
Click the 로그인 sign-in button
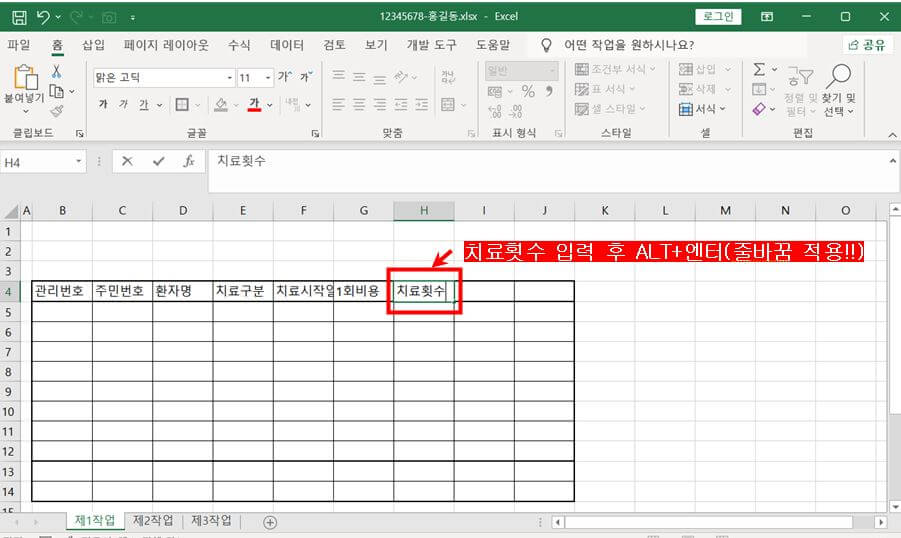(718, 17)
